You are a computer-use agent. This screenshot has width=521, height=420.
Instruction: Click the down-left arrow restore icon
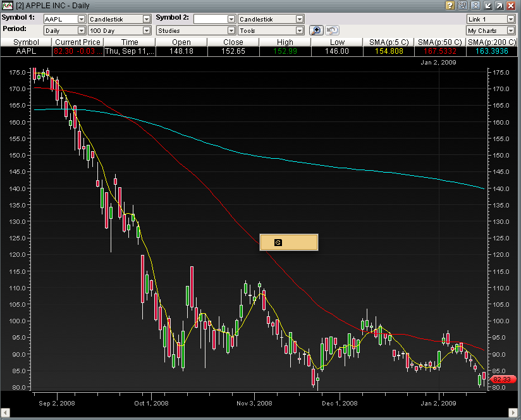pyautogui.click(x=487, y=6)
